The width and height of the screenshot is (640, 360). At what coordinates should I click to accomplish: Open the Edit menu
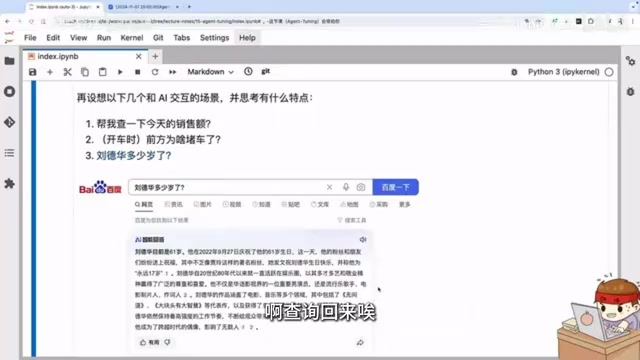(x=53, y=38)
